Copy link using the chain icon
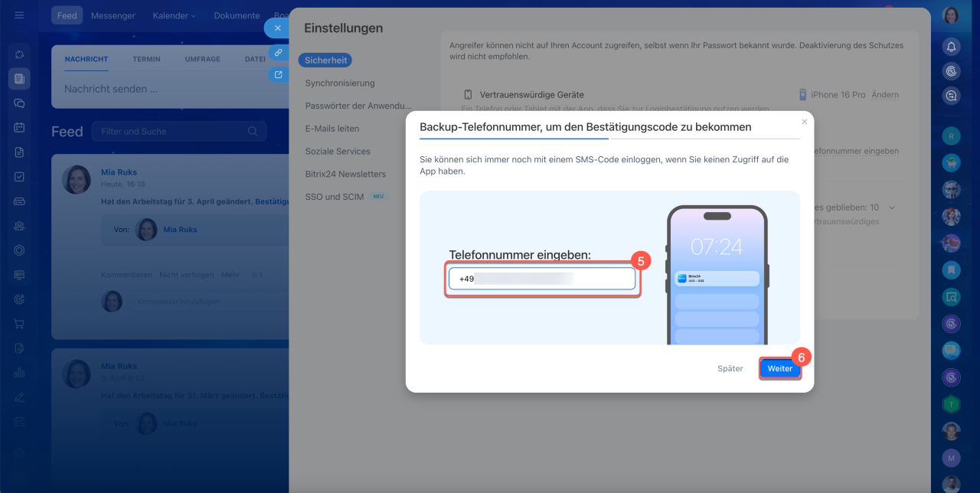The image size is (980, 493). pyautogui.click(x=277, y=52)
